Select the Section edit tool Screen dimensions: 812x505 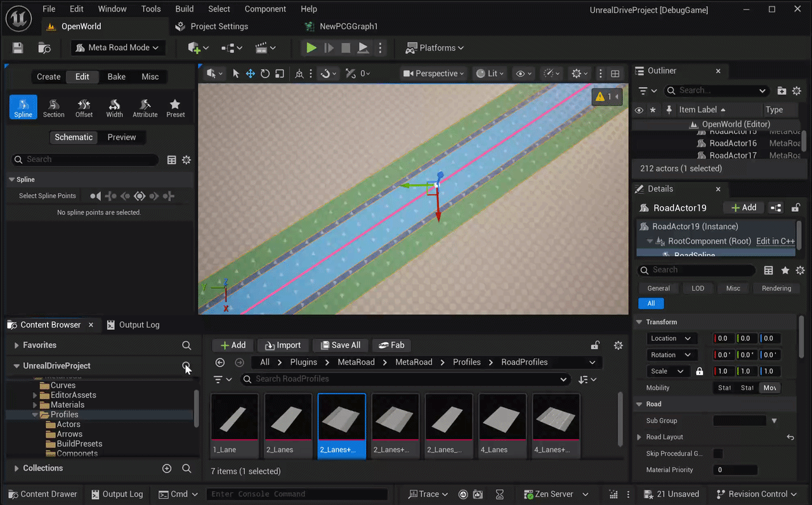point(54,107)
